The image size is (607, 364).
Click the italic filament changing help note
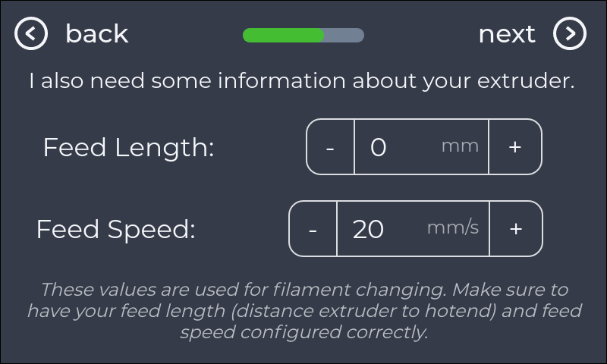pos(303,311)
